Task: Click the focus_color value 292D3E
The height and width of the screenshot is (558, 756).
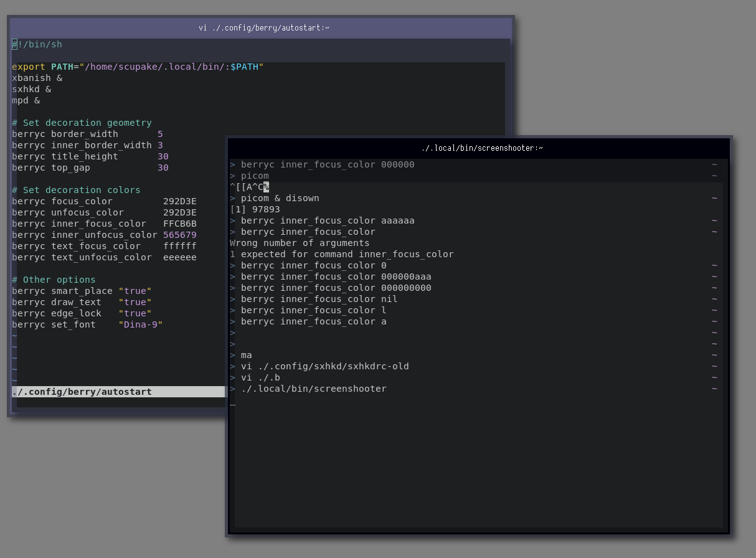Action: [x=180, y=201]
